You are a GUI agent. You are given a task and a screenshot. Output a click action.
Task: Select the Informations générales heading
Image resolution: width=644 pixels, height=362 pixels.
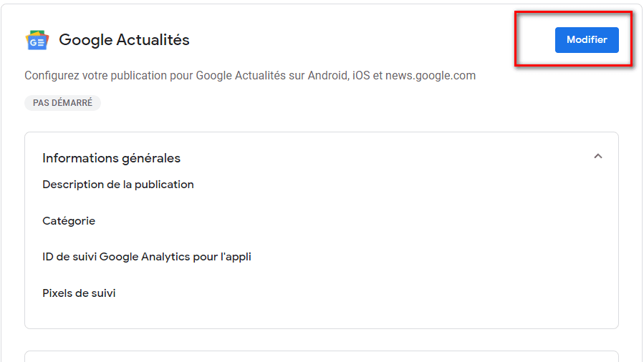coord(111,158)
